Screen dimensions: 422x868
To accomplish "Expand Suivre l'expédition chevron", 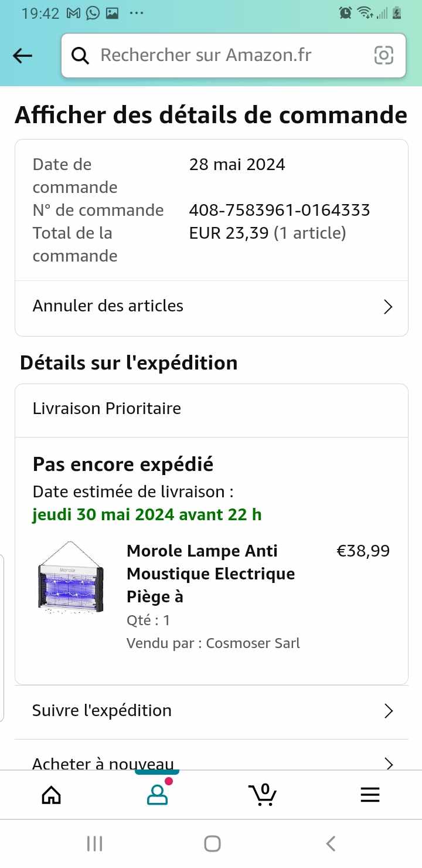I will [387, 711].
